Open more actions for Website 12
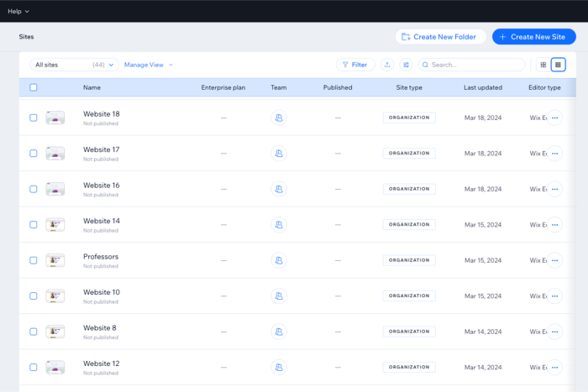588x392 pixels. [555, 367]
